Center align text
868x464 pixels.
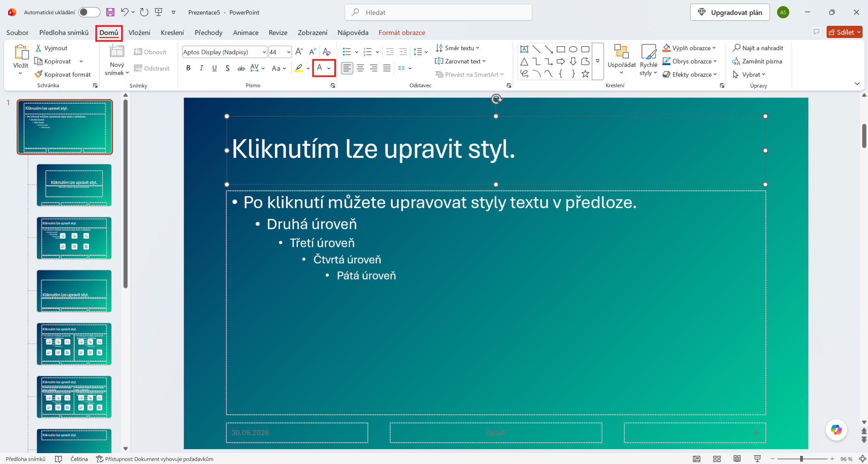[360, 68]
